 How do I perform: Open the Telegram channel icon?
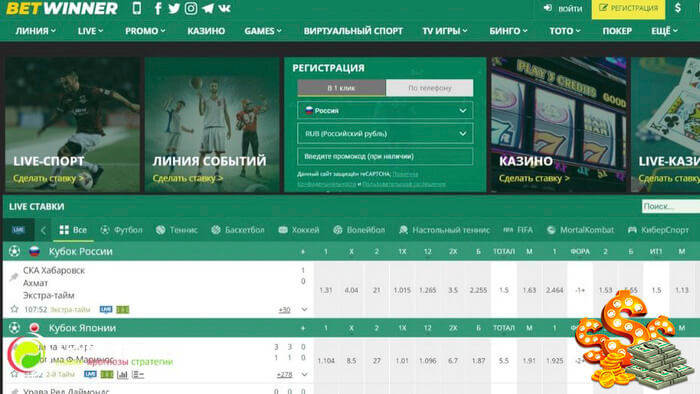pos(208,8)
